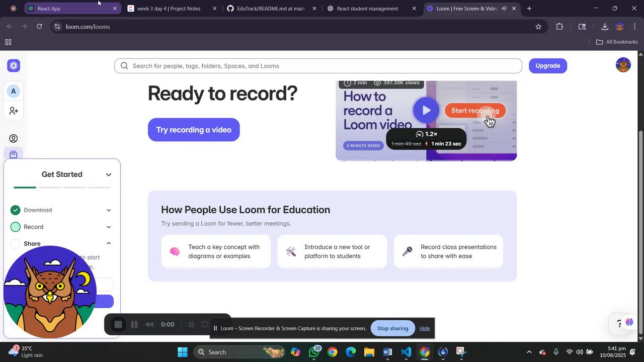Open Visual Studio Code from taskbar
This screenshot has width=644, height=362.
[406, 352]
